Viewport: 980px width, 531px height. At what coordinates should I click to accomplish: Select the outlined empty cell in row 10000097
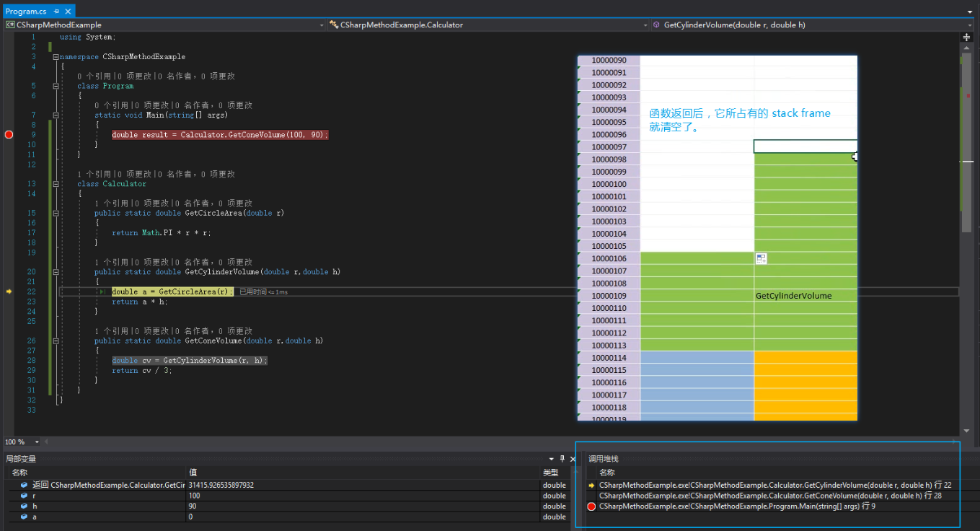point(805,146)
